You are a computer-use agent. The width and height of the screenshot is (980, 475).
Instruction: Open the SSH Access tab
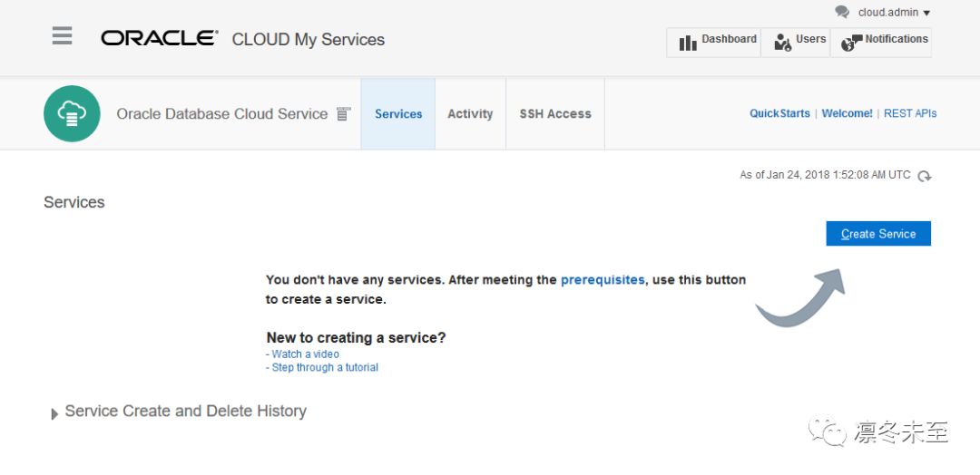coord(555,114)
